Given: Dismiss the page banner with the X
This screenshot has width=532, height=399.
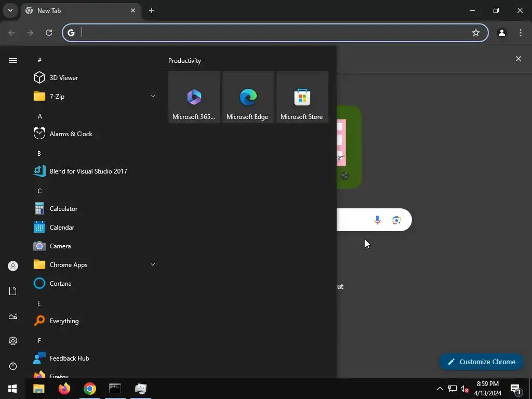Looking at the screenshot, I should [x=518, y=59].
